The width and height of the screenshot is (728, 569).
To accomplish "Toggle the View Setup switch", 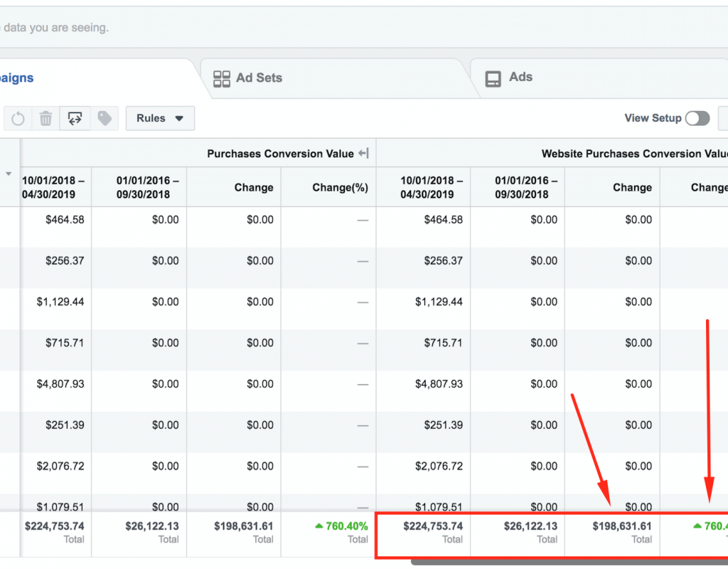I will (x=697, y=119).
